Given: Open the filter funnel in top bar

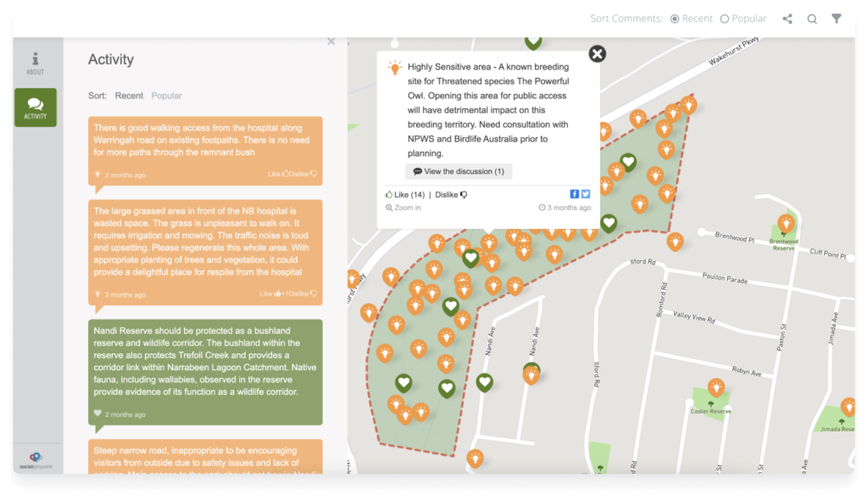Looking at the screenshot, I should click(x=837, y=19).
